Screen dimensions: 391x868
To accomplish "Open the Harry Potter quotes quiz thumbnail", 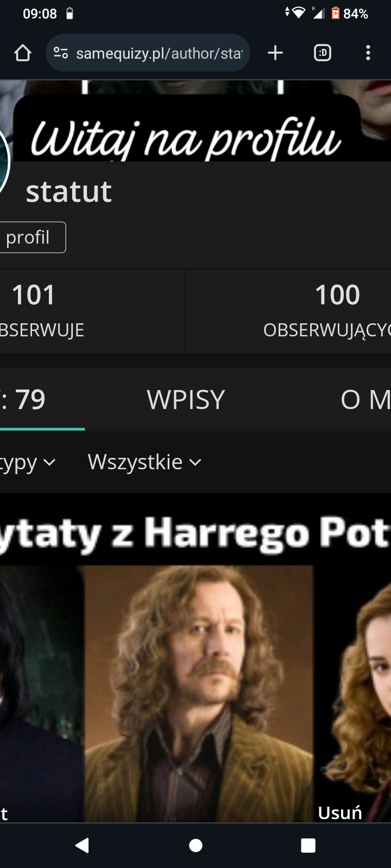I will (x=195, y=668).
